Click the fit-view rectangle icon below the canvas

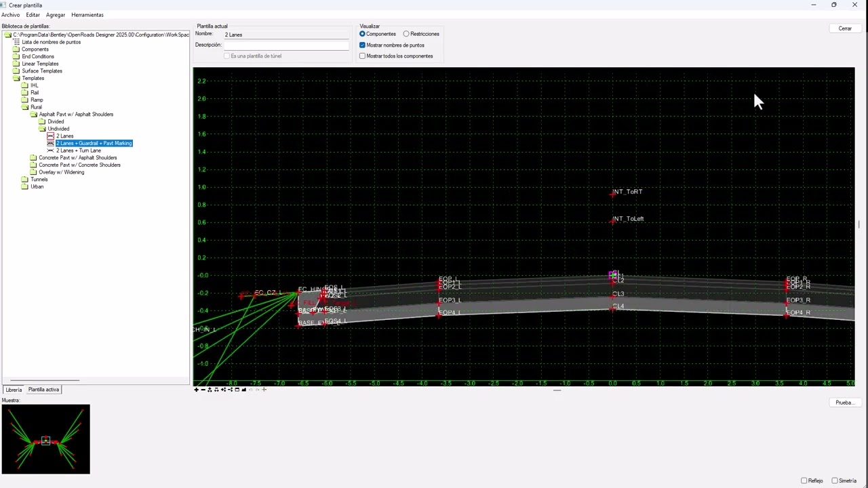point(237,390)
